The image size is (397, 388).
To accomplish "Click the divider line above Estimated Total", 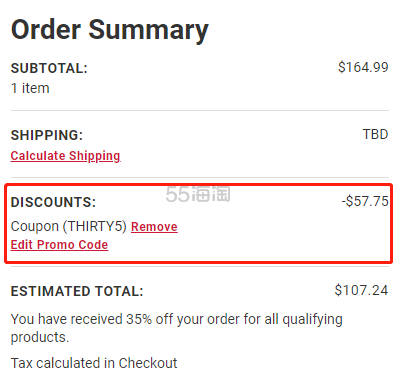I will 200,267.
